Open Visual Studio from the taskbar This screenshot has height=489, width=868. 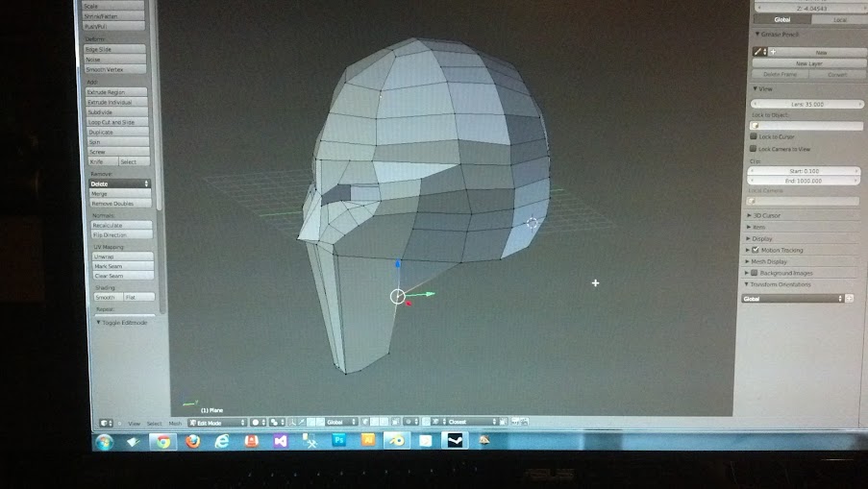point(280,441)
